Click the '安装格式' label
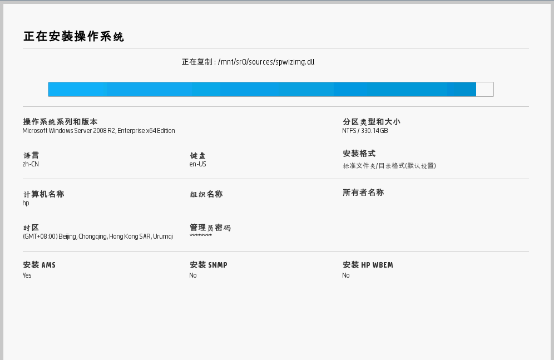554x360 pixels. pos(359,153)
